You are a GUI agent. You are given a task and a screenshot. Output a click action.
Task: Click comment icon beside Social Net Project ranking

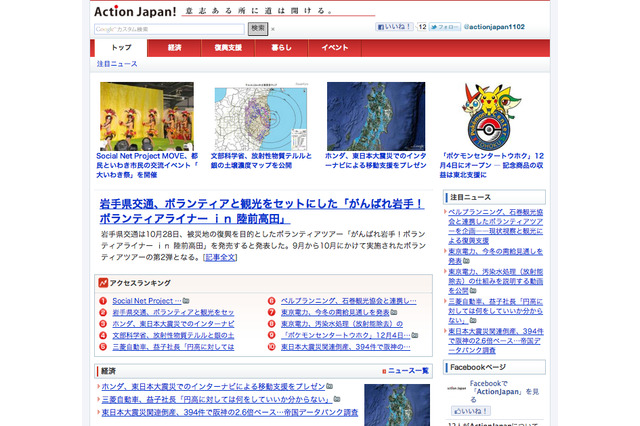coord(186,301)
